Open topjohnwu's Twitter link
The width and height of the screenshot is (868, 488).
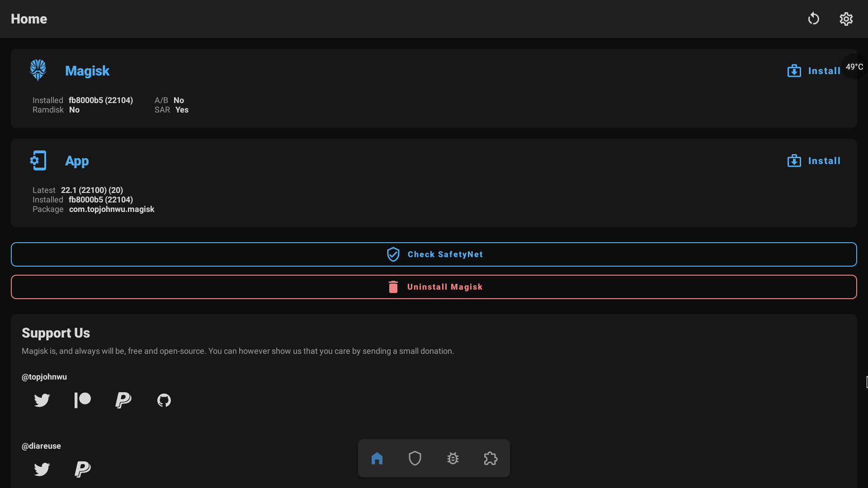[x=42, y=400]
